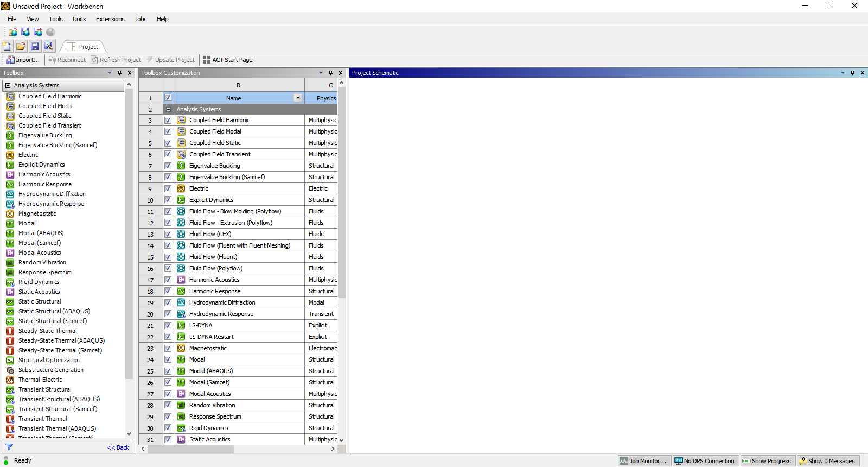Uncheck the Static Acoustics table checkbox
This screenshot has height=467, width=868.
coord(168,439)
